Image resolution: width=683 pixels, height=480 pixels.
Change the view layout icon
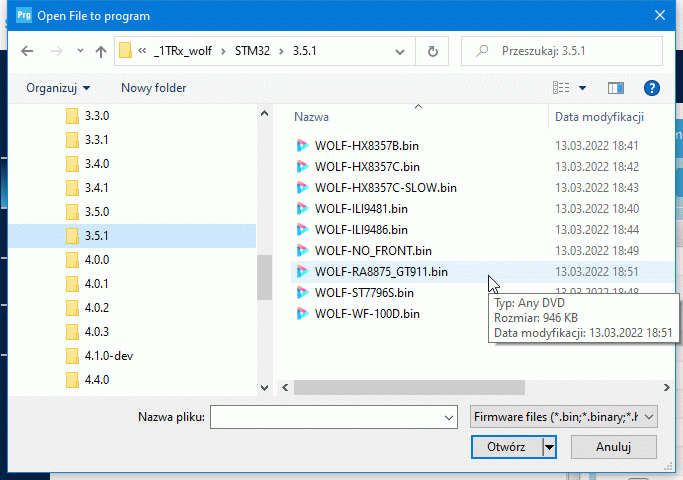pos(563,88)
